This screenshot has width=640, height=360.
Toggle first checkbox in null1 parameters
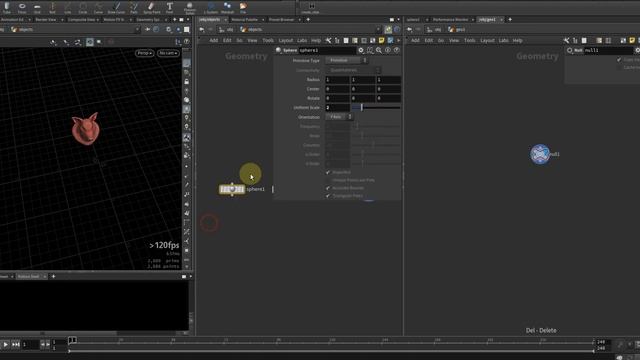[619, 60]
